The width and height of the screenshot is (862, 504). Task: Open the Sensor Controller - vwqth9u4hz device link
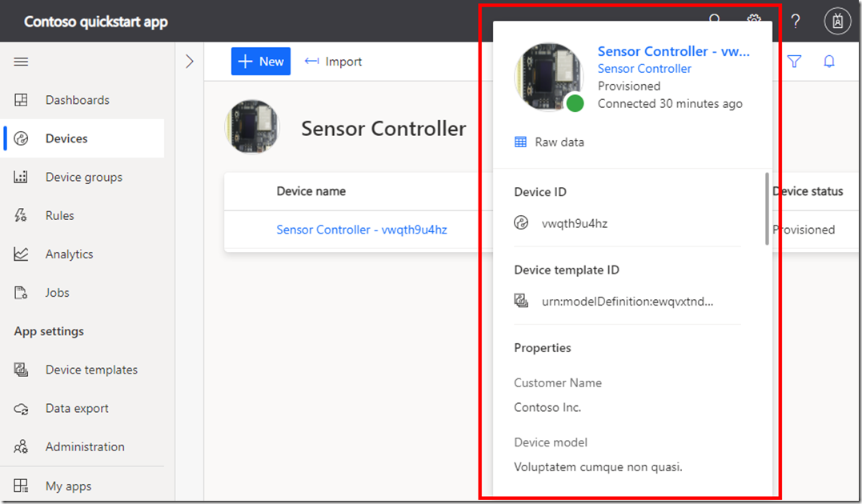362,230
